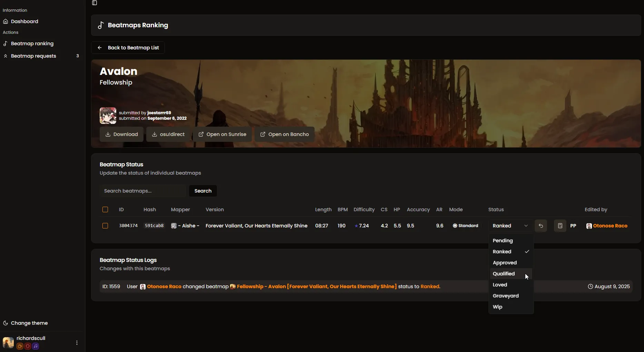The image size is (644, 352).
Task: Open the PP calculator icon
Action: tap(560, 226)
